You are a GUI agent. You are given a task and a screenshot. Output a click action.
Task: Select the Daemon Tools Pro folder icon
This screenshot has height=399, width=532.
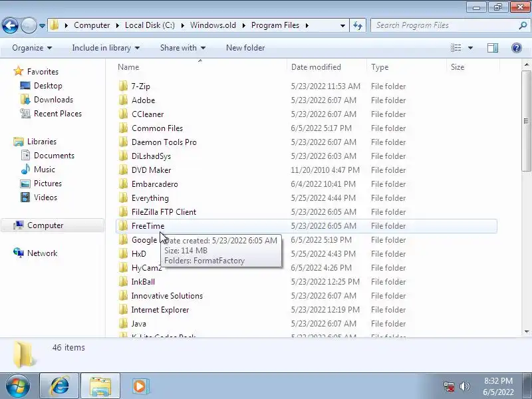click(x=123, y=142)
